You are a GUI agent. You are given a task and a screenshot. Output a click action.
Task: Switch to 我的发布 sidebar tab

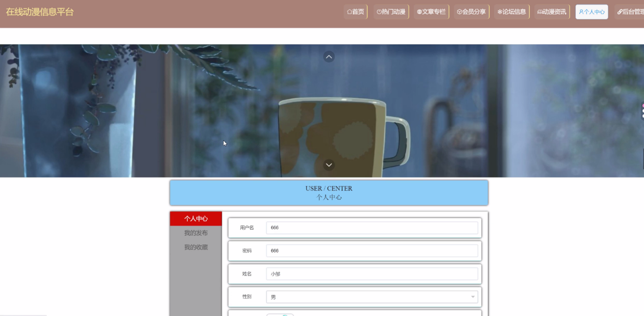tap(196, 233)
